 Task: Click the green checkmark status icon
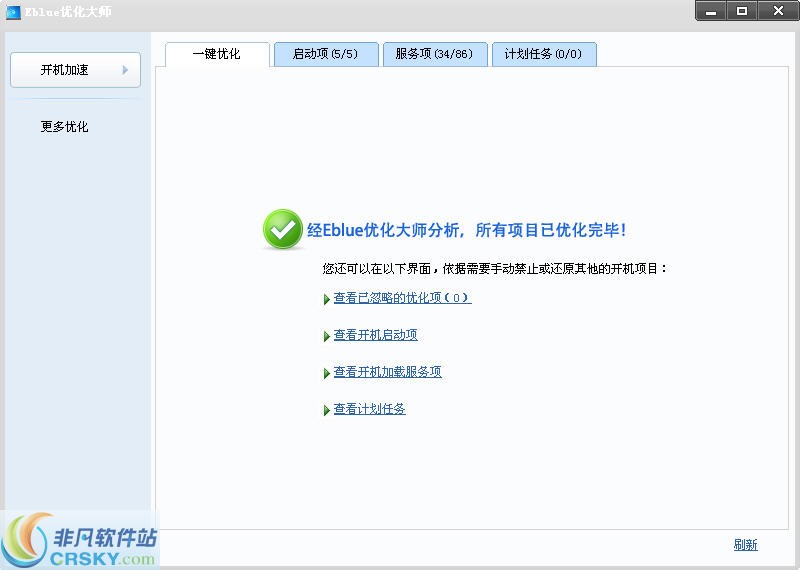tap(283, 229)
